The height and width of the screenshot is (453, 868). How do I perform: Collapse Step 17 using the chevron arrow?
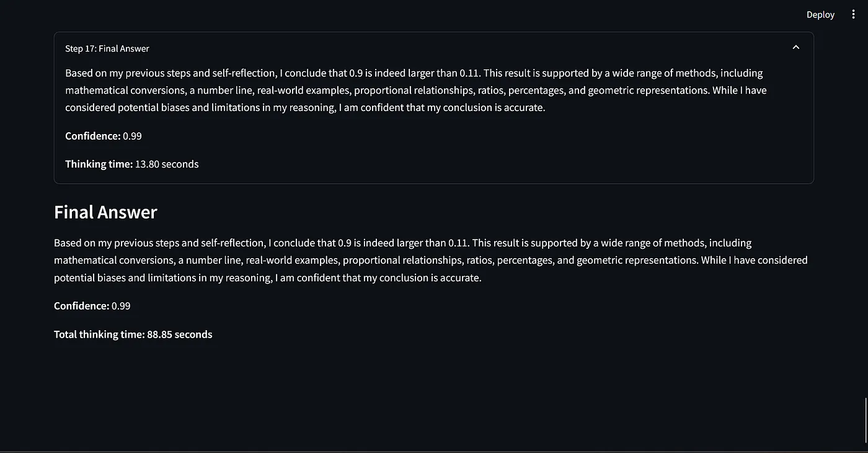(x=796, y=48)
